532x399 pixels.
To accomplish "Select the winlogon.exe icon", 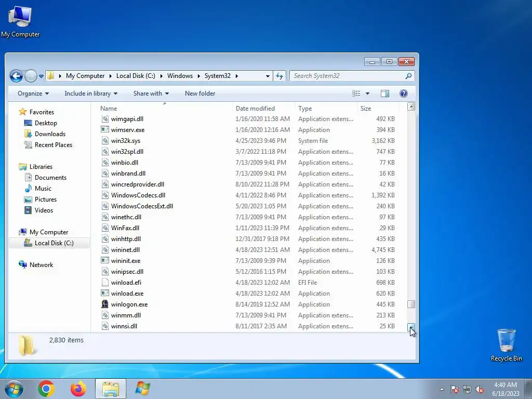I will (x=105, y=304).
